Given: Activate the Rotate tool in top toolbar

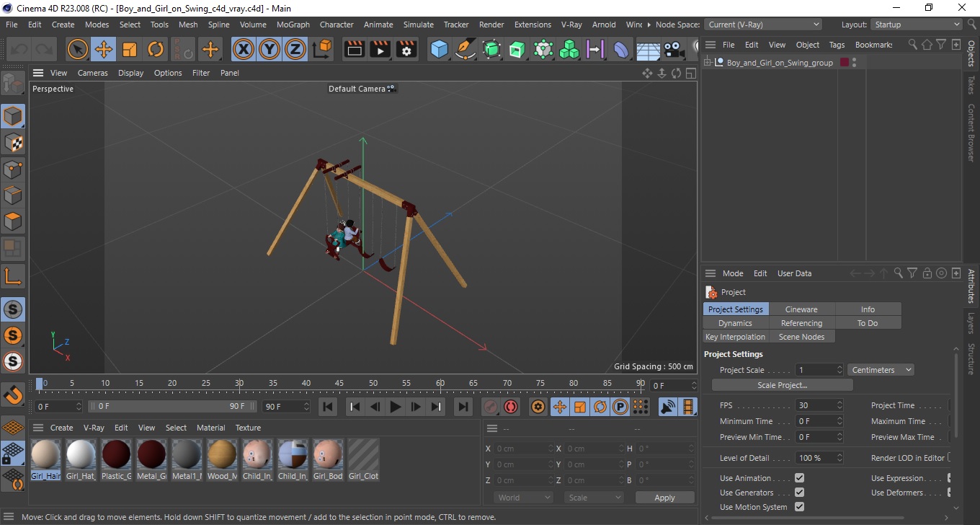Looking at the screenshot, I should 156,49.
